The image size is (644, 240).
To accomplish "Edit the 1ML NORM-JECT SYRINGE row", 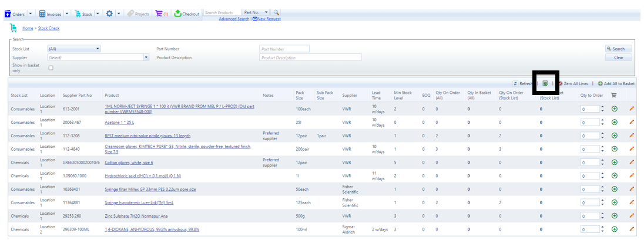I will [632, 109].
